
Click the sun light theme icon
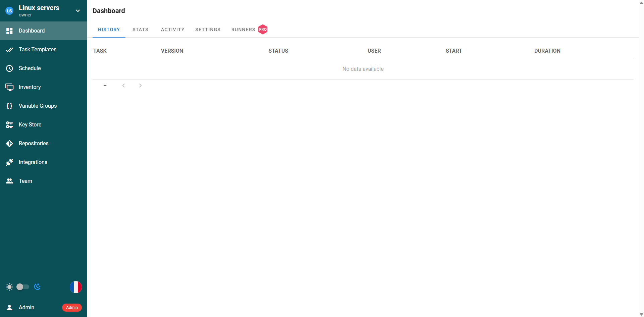pos(9,287)
